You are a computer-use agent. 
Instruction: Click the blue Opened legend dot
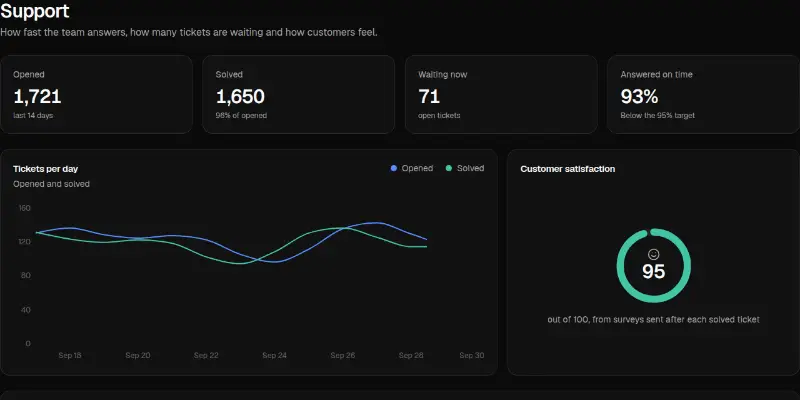coord(393,168)
